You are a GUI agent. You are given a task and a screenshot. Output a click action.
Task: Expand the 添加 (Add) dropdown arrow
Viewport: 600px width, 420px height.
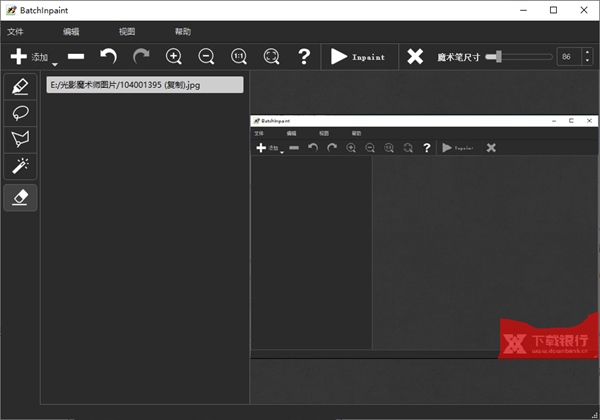point(55,64)
